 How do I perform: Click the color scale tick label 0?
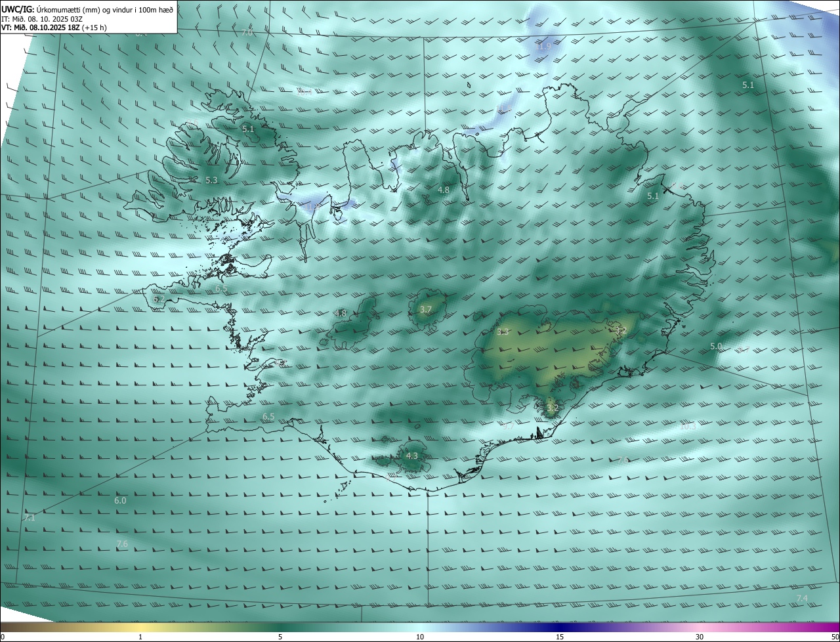tap(3, 637)
